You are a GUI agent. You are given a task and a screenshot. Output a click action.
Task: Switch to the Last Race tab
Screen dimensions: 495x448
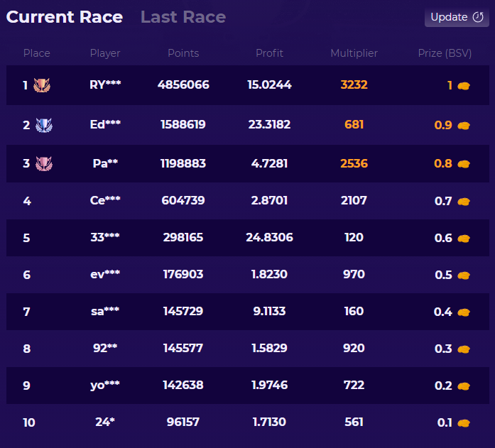(183, 17)
